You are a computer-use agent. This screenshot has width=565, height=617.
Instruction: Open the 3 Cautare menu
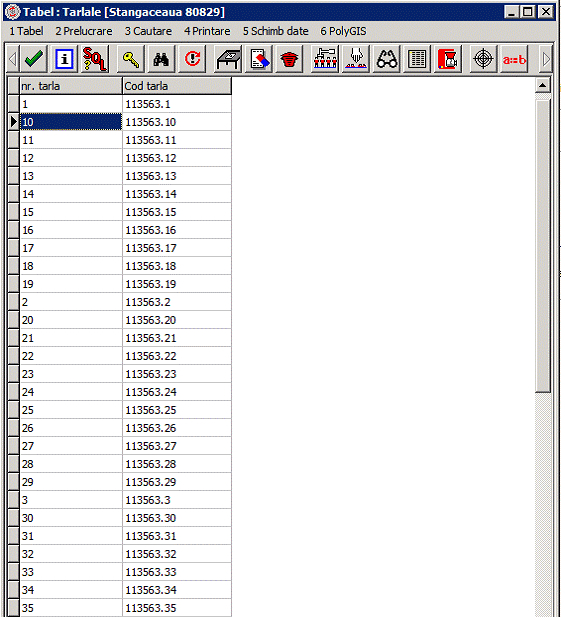tap(148, 31)
